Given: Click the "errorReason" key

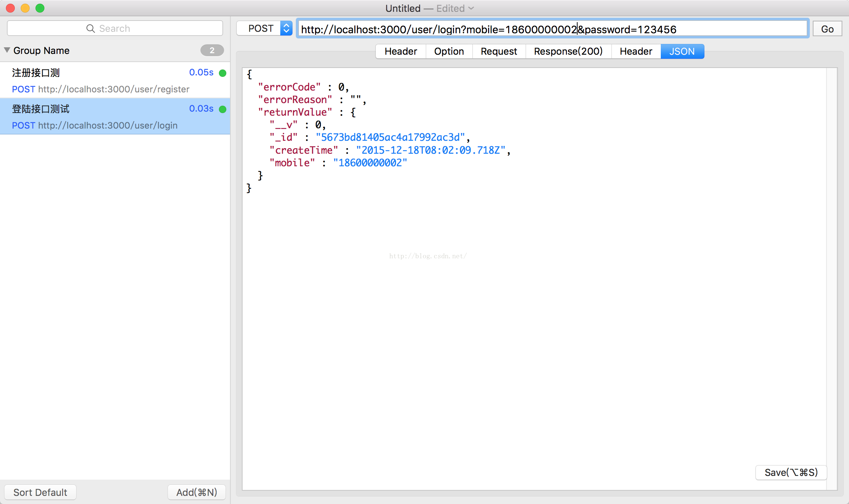Looking at the screenshot, I should [295, 100].
